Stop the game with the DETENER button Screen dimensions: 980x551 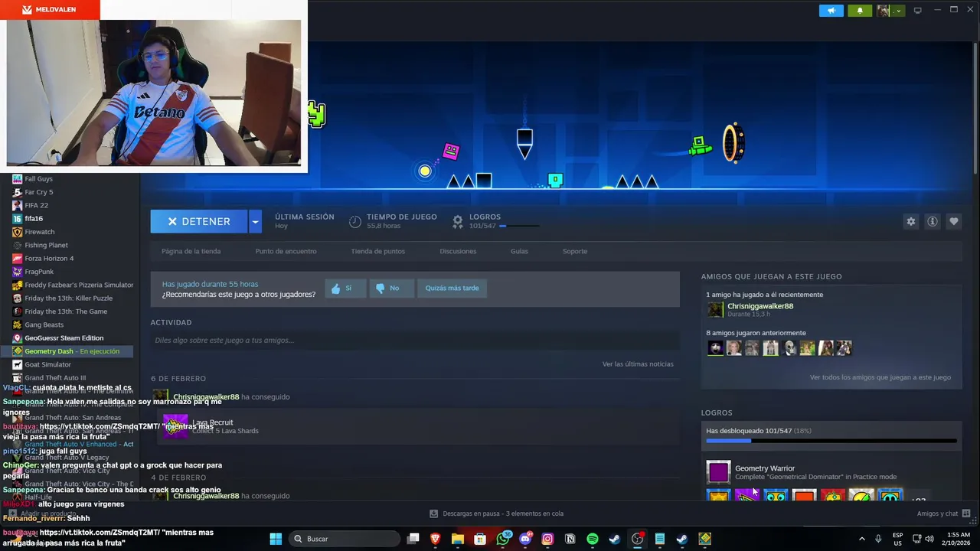(x=198, y=221)
